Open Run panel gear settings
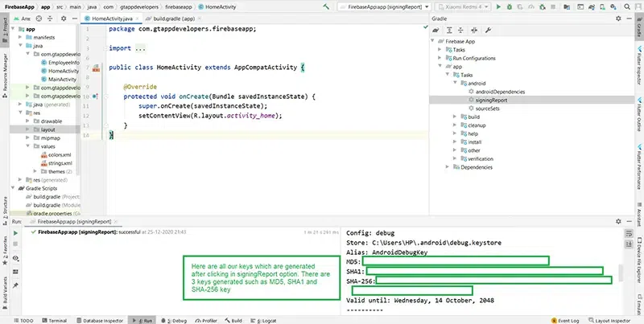The image size is (644, 324). click(x=618, y=221)
